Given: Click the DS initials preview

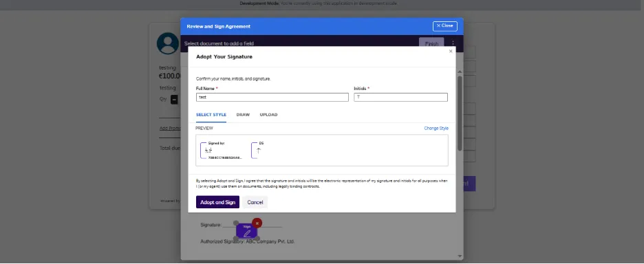Looking at the screenshot, I should point(258,151).
